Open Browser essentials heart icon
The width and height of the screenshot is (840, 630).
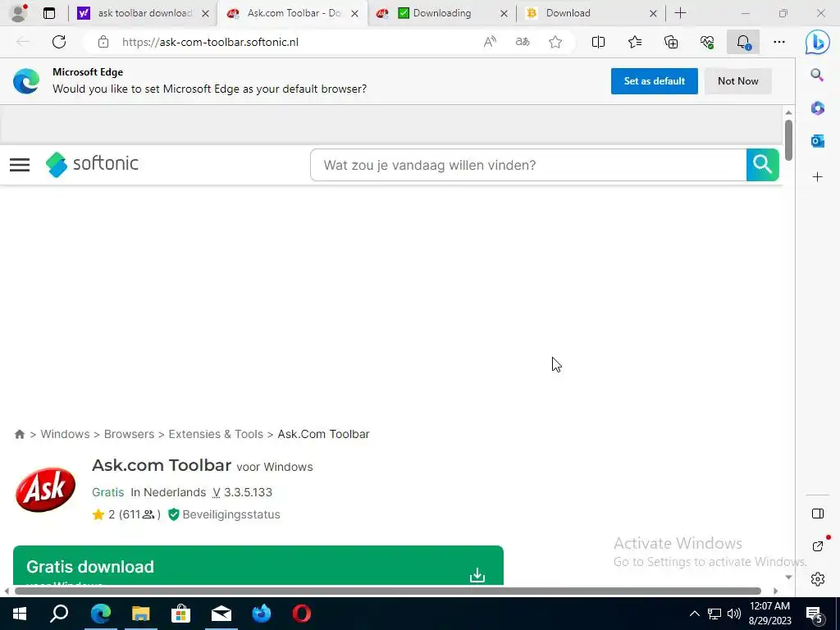(x=707, y=42)
